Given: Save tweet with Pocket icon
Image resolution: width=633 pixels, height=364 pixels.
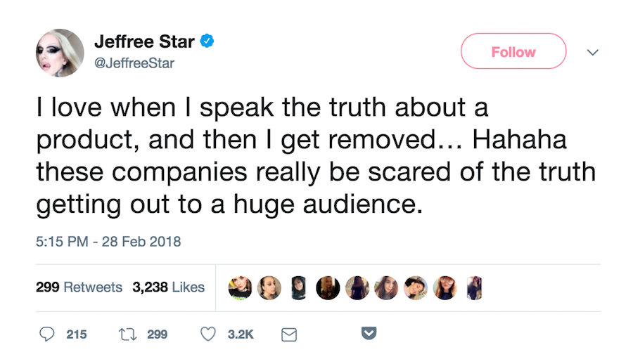Looking at the screenshot, I should click(369, 334).
